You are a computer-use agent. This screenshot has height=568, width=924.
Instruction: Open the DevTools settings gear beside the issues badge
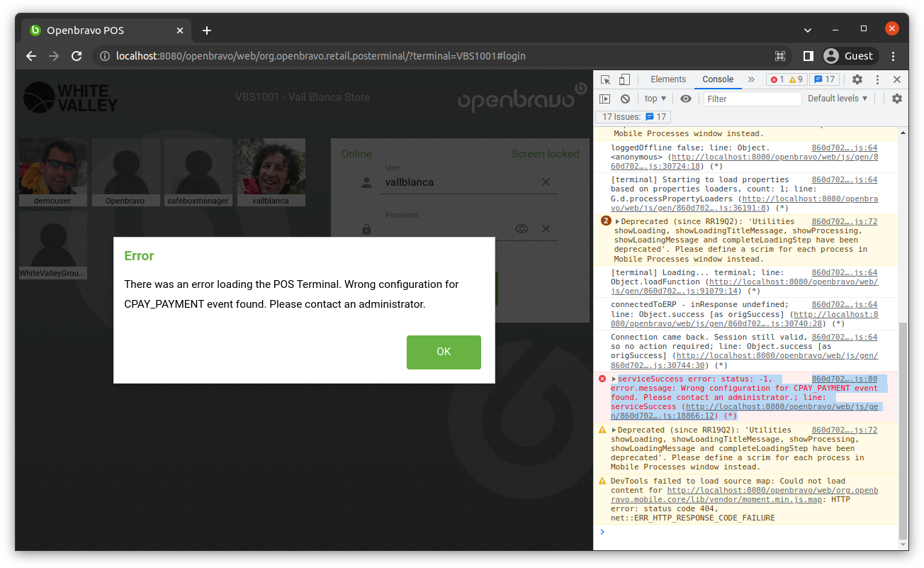click(857, 79)
